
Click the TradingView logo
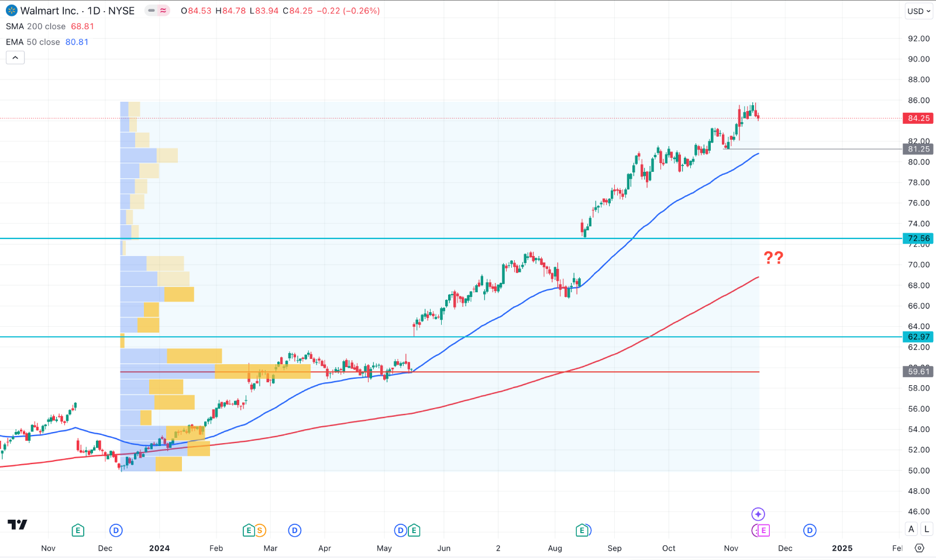[18, 524]
